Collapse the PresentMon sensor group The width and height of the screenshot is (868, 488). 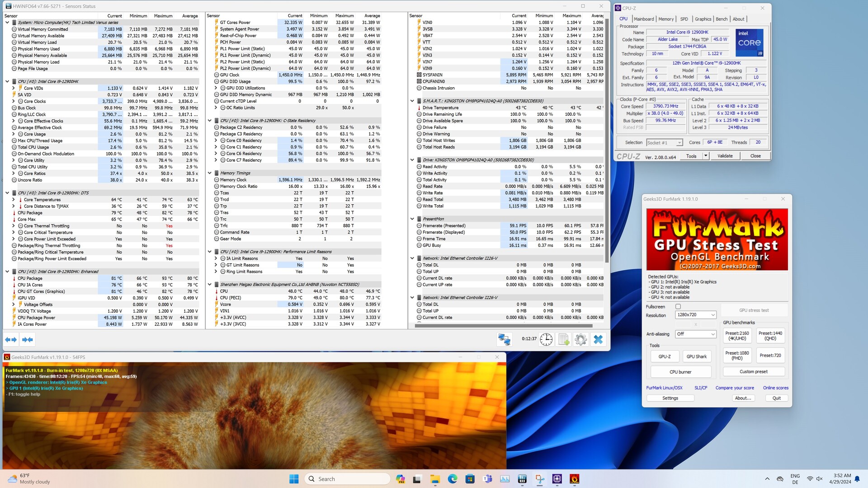(x=412, y=219)
